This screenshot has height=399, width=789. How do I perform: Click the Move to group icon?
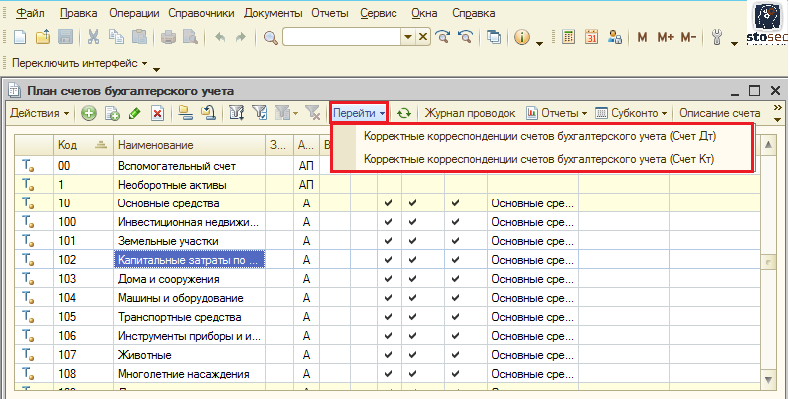tap(208, 114)
